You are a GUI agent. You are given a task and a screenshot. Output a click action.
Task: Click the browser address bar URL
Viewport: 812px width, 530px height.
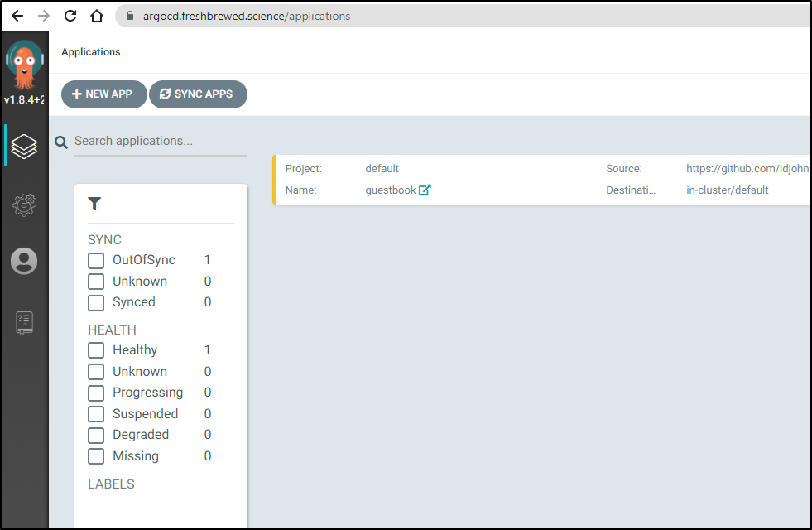point(247,16)
